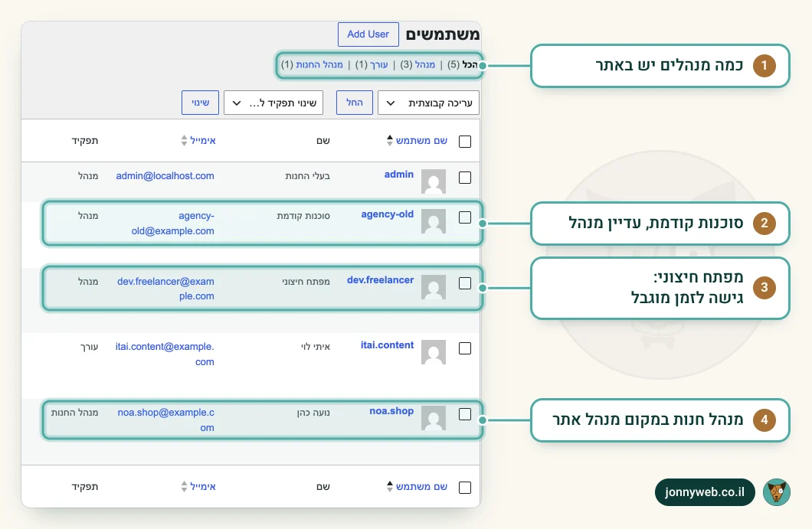Screen dimensions: 812x529
Task: Sort by אימייל arrows in the bottom footer
Action: click(184, 487)
